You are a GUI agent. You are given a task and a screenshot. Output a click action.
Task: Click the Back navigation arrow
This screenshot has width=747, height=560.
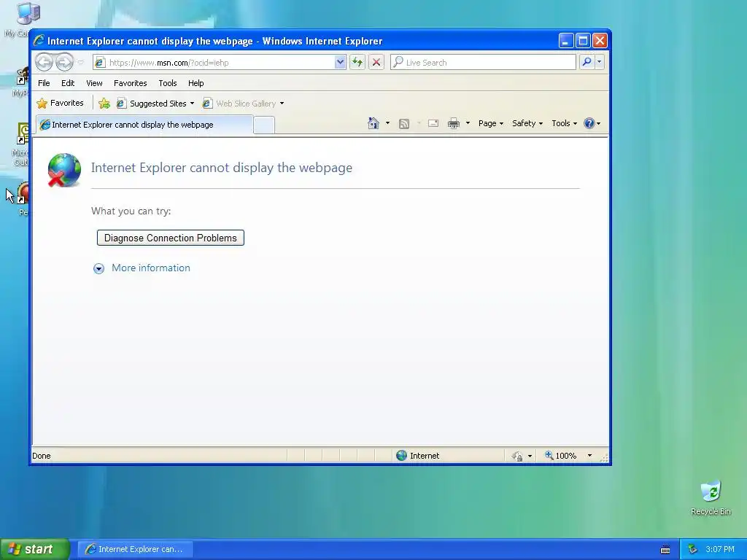[x=44, y=62]
